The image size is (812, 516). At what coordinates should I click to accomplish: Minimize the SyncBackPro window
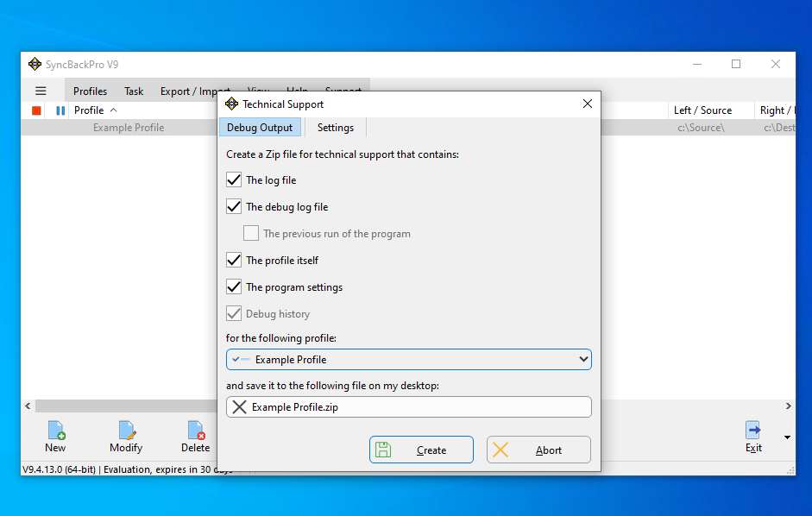coord(697,64)
